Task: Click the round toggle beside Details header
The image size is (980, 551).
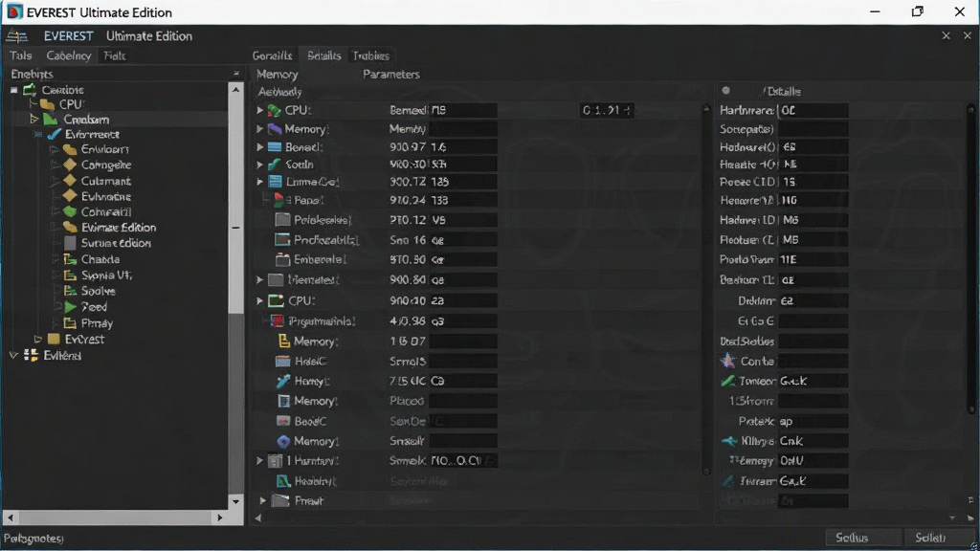Action: coord(725,91)
